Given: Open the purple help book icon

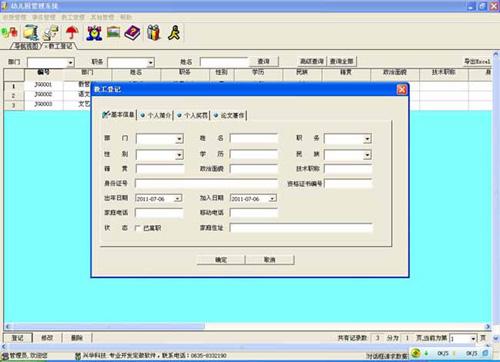Looking at the screenshot, I should (x=133, y=33).
